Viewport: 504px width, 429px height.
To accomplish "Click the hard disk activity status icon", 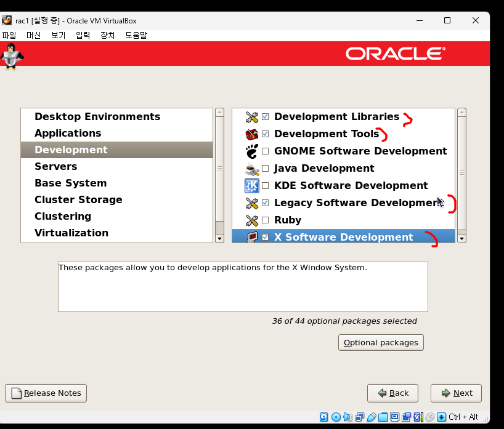I will (x=324, y=417).
